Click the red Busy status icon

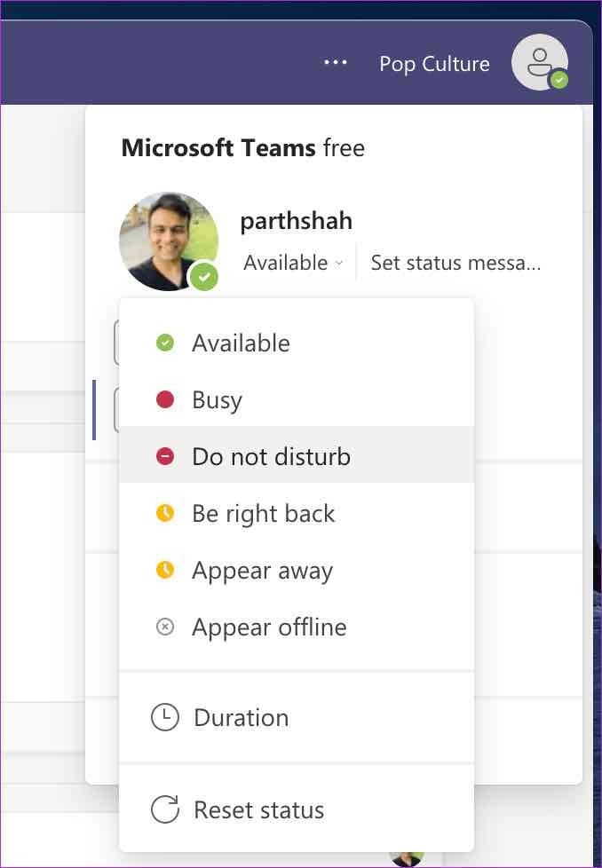tap(165, 399)
